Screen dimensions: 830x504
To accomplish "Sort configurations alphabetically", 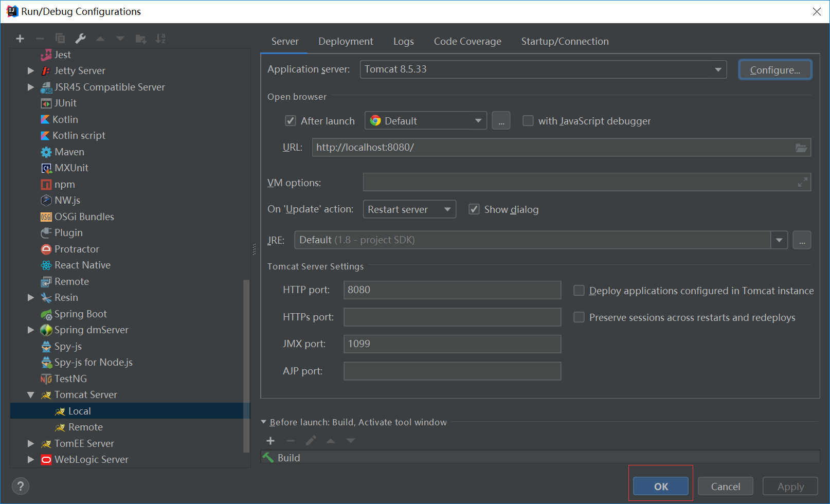I will [160, 39].
